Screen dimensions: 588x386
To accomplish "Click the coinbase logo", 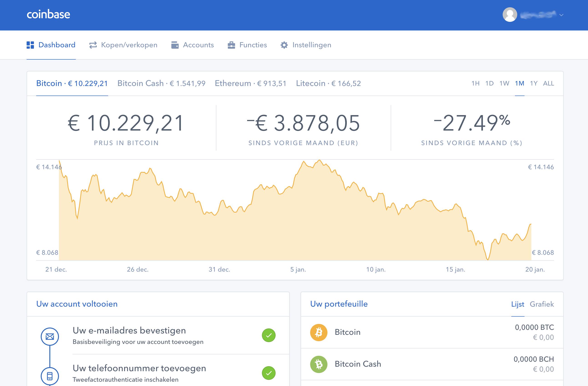I will tap(48, 14).
